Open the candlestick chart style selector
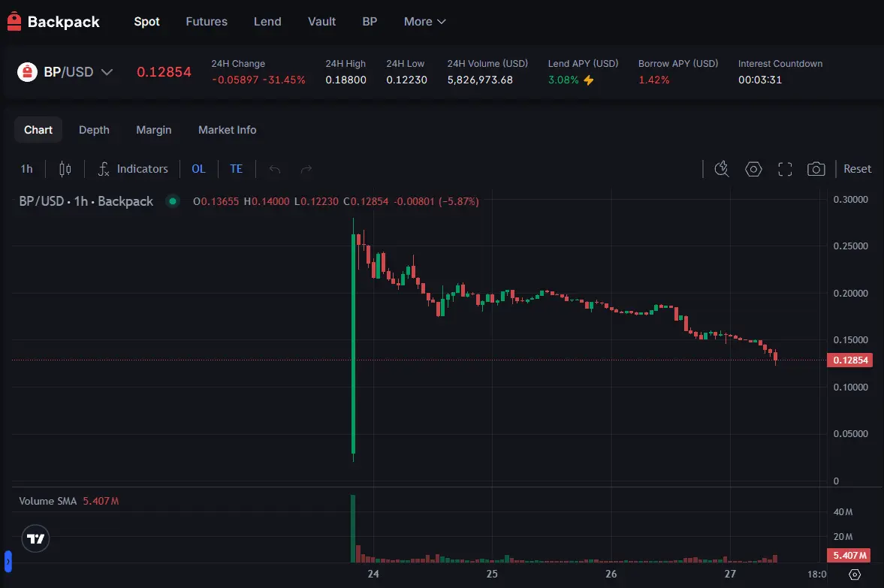Viewport: 884px width, 588px height. 65,168
